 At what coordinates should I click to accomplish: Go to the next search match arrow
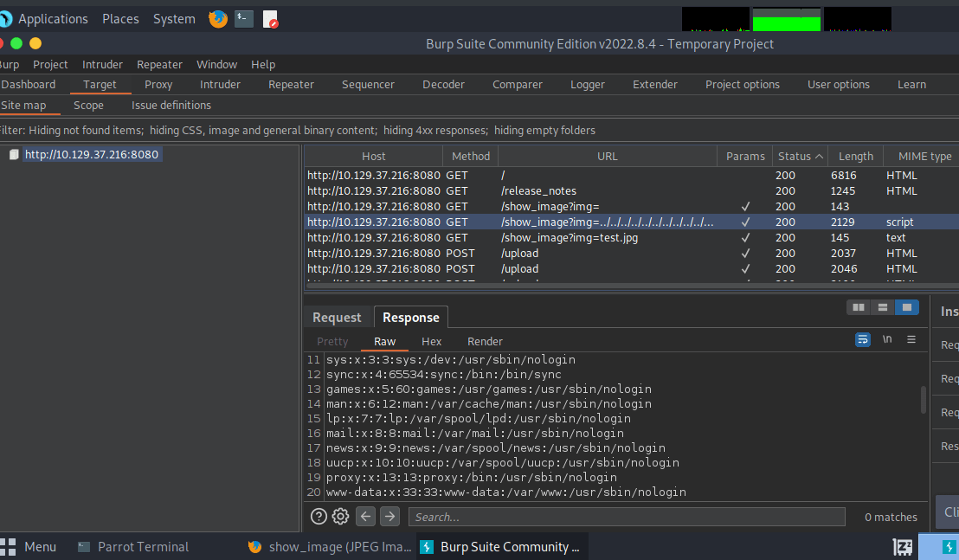click(x=389, y=517)
